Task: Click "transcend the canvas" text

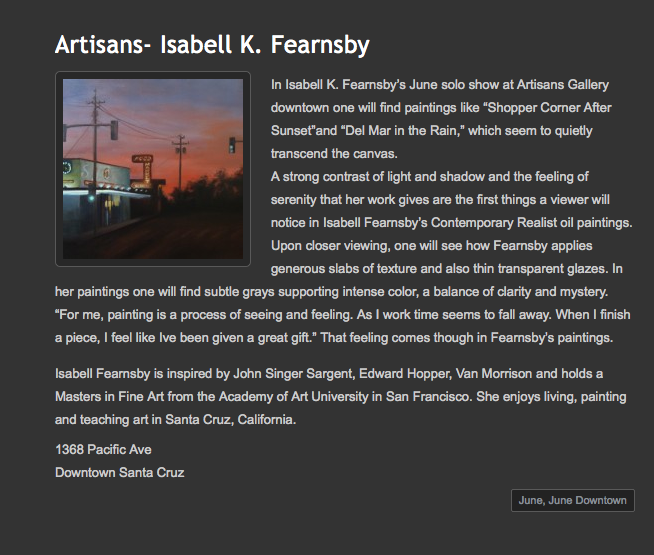Action: click(x=333, y=153)
